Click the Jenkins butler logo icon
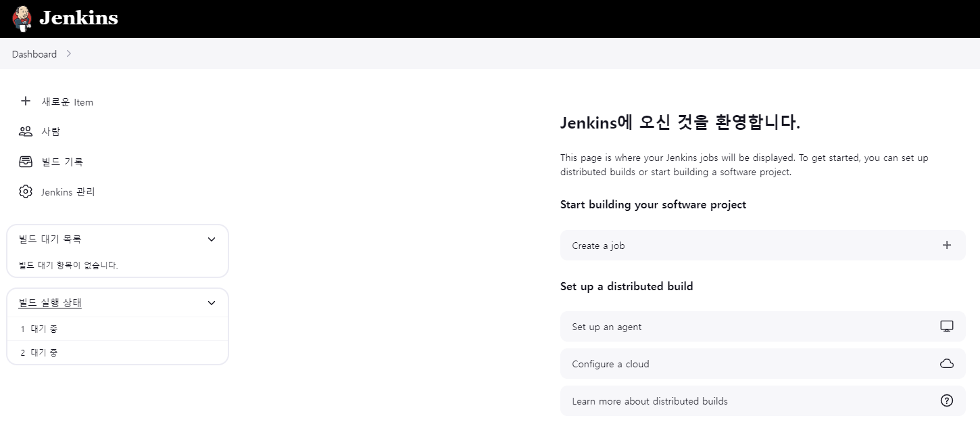This screenshot has height=437, width=980. tap(22, 18)
